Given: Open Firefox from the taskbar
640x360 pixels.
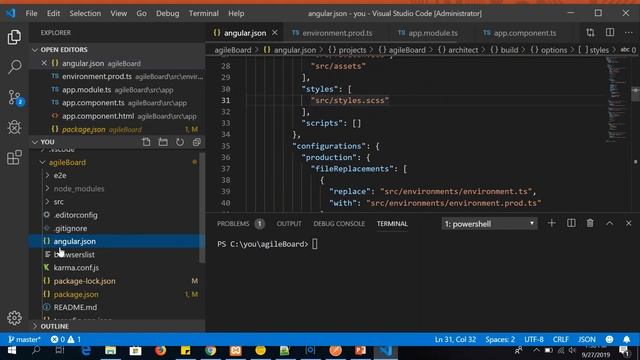Looking at the screenshot, I should pyautogui.click(x=160, y=351).
